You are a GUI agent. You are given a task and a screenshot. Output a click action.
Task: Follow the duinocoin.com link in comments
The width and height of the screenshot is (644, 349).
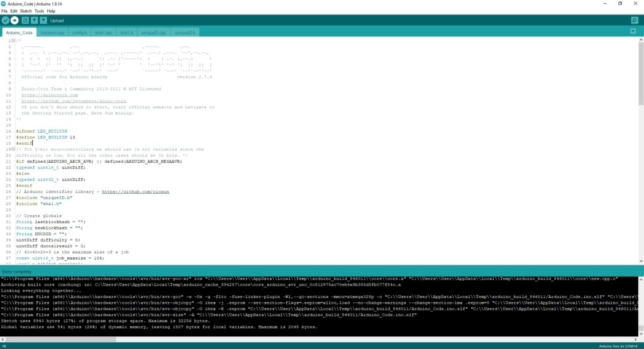pos(50,95)
